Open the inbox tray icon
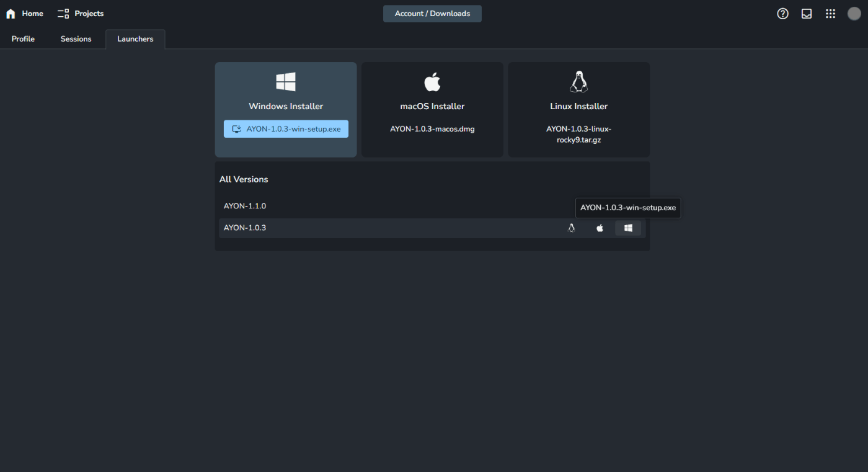This screenshot has width=868, height=472. coord(807,14)
